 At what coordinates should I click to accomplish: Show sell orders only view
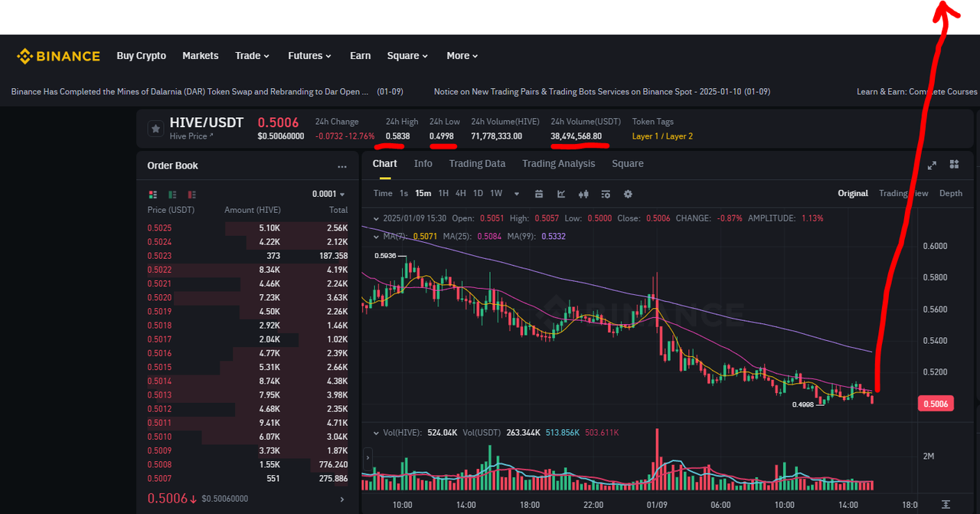click(191, 195)
